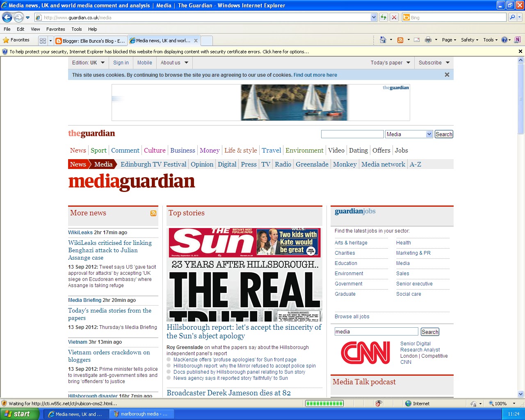Click the top Search button
This screenshot has height=420, width=525.
(444, 134)
